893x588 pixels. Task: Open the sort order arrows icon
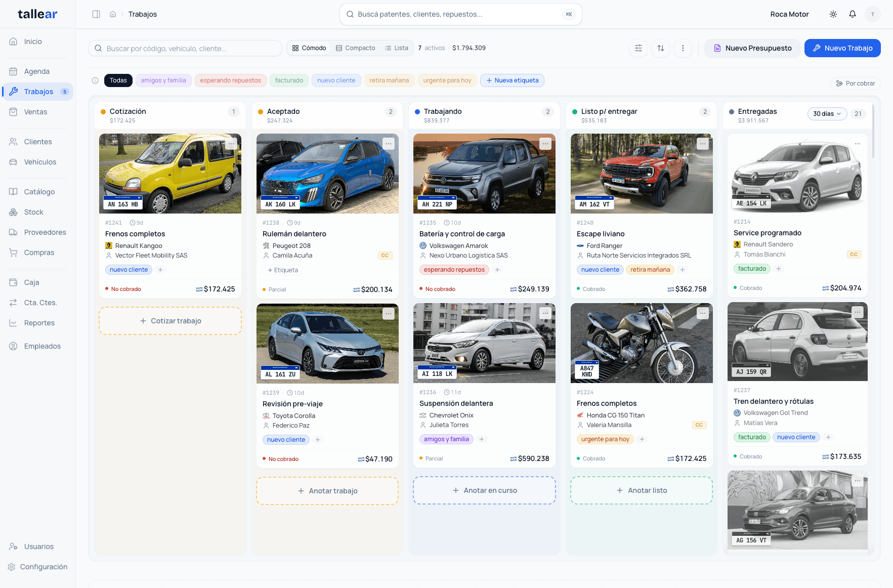pyautogui.click(x=661, y=48)
